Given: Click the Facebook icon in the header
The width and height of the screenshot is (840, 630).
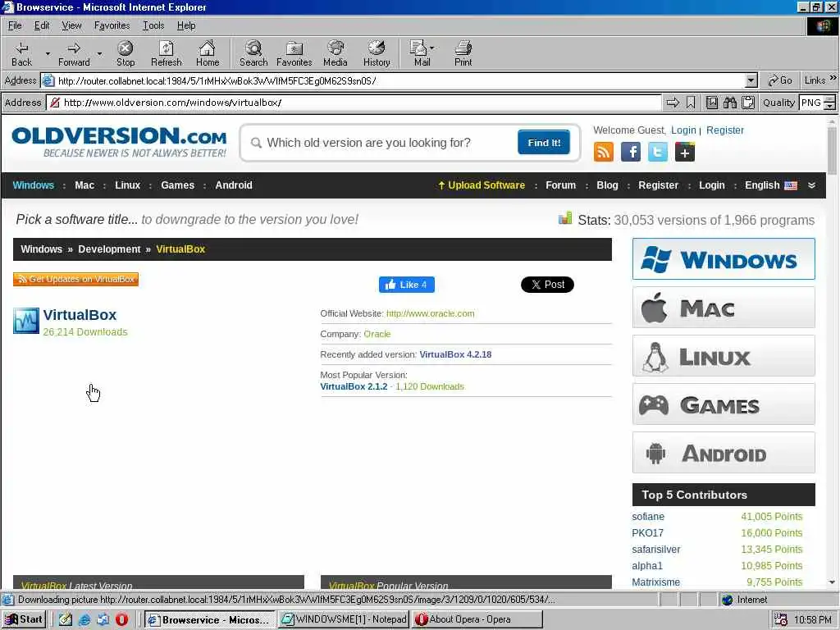Looking at the screenshot, I should [x=631, y=152].
